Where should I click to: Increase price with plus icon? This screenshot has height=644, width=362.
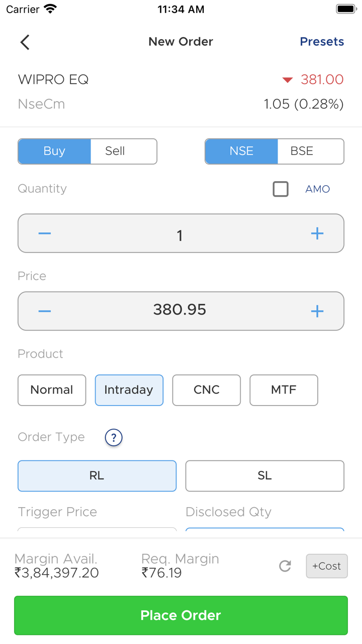point(317,311)
